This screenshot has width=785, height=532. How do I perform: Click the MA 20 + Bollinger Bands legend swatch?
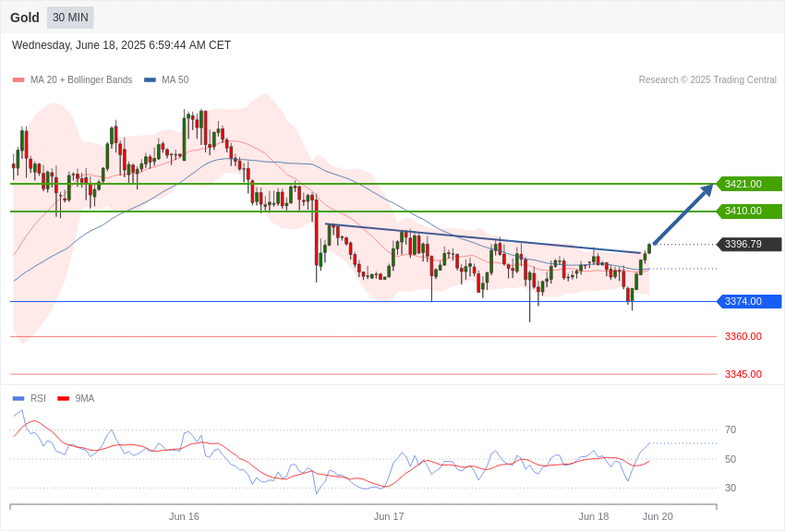point(18,80)
